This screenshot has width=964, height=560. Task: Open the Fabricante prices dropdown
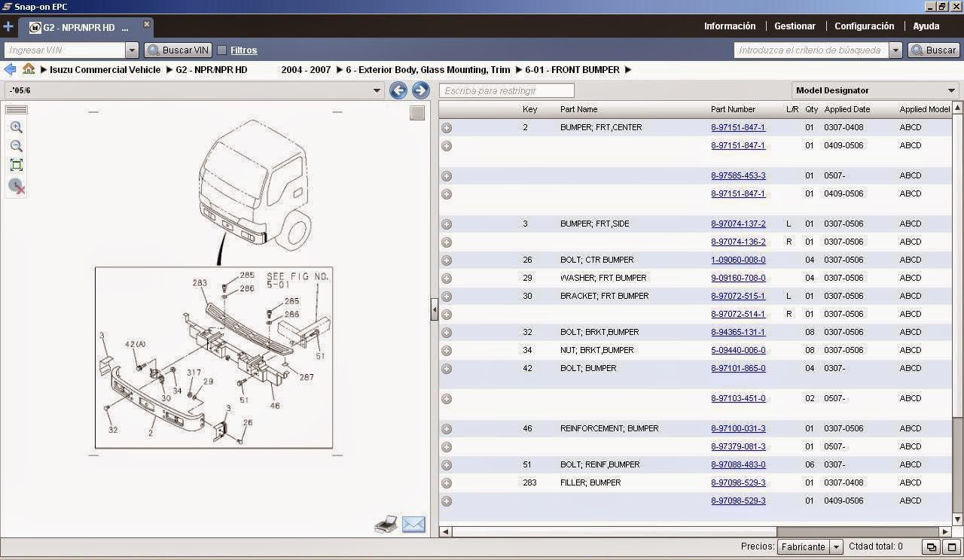(810, 546)
